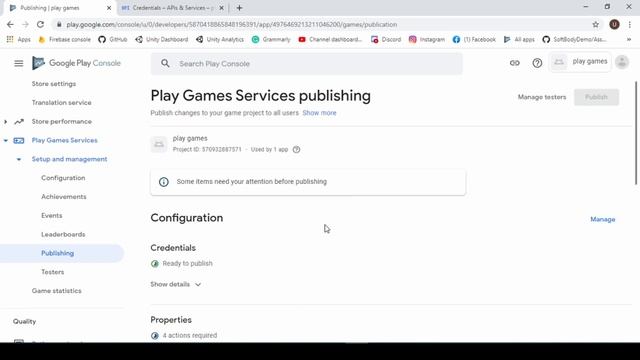Click the Show more link
Screen dimensions: 640x360
click(x=319, y=113)
